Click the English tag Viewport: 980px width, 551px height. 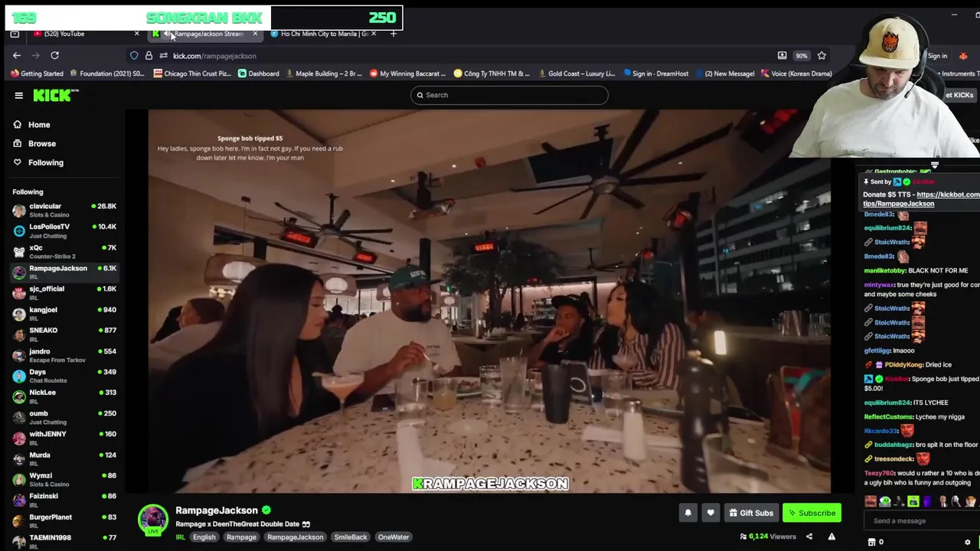204,537
